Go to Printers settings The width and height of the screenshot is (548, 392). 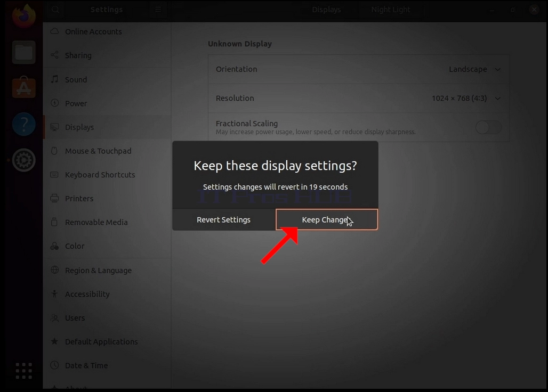pos(107,198)
